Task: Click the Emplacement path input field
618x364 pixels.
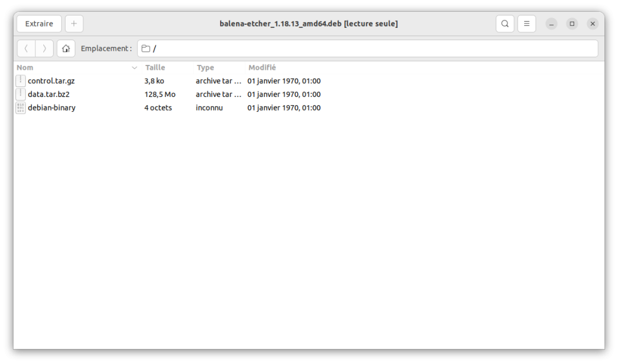Action: (368, 48)
